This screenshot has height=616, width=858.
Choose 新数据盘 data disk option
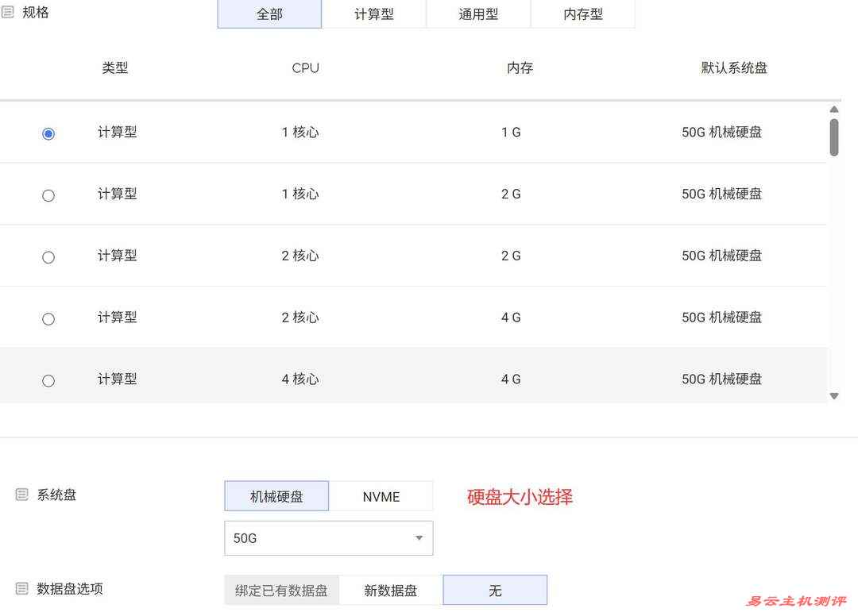[390, 590]
